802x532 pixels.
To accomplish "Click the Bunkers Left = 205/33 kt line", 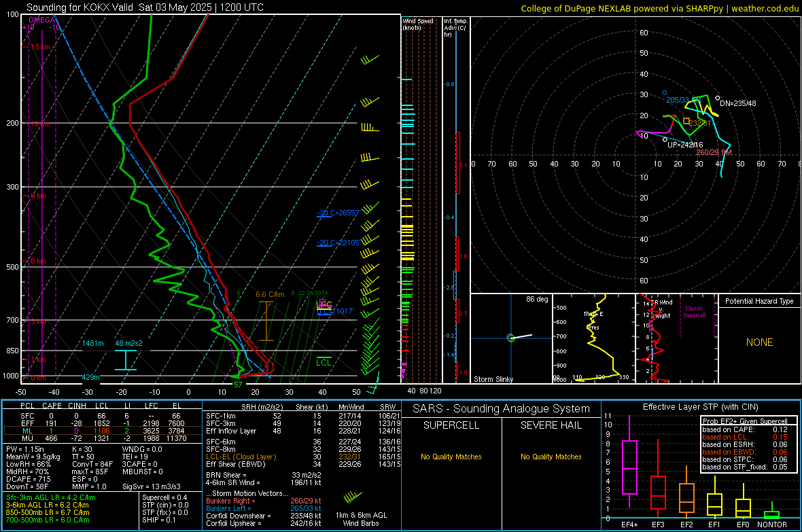I will click(264, 508).
